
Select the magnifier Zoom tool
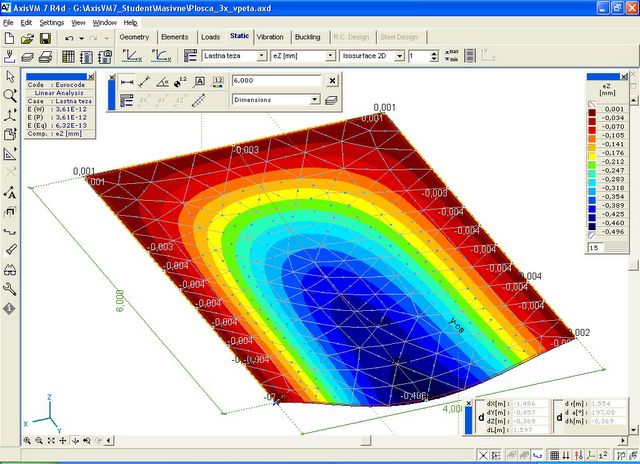[x=10, y=96]
